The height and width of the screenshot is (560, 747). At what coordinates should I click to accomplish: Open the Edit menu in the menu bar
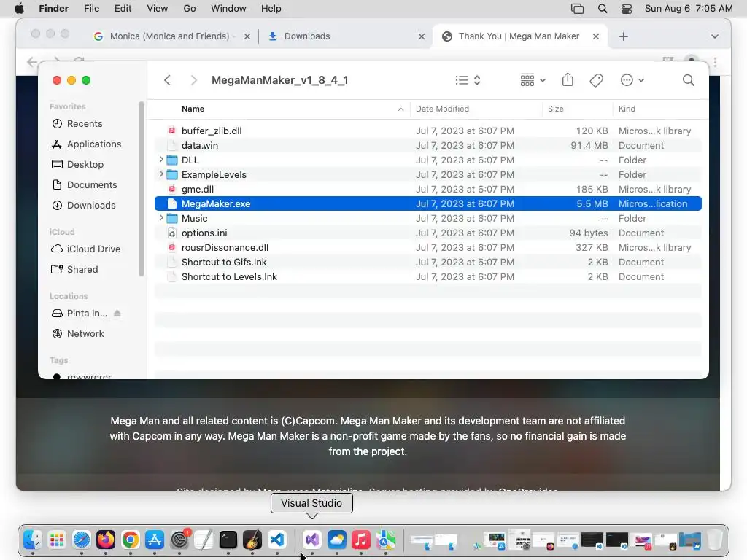(x=123, y=9)
